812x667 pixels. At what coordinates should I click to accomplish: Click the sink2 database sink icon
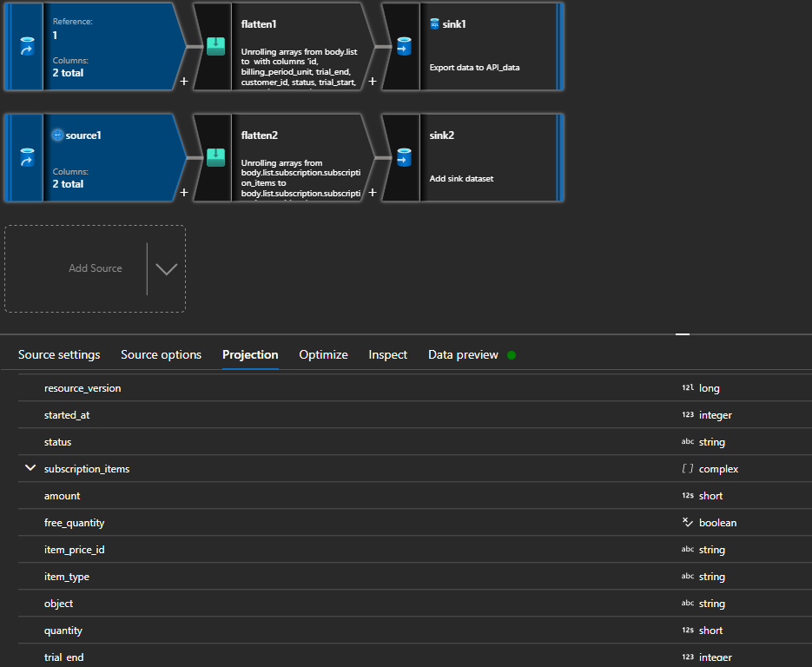[x=404, y=157]
